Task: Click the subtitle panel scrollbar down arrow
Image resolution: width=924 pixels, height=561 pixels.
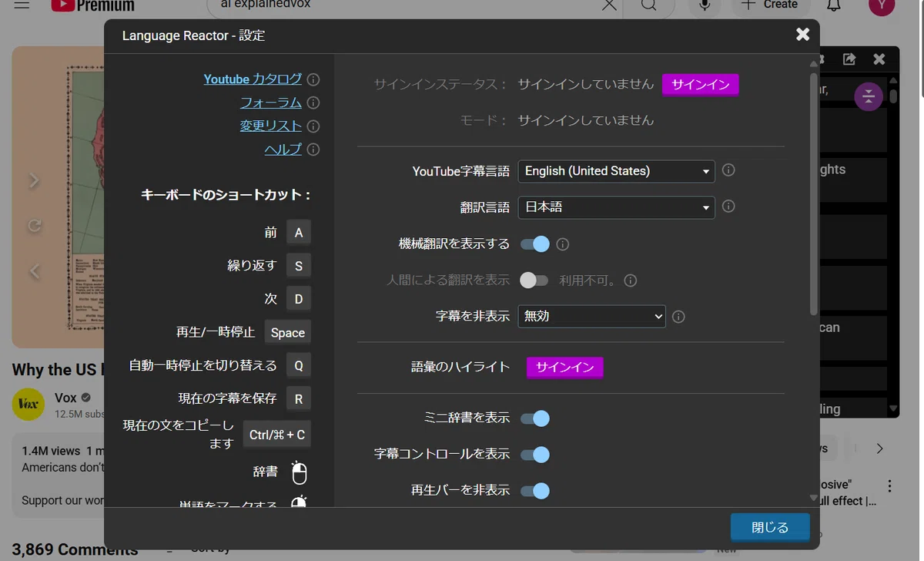Action: pyautogui.click(x=893, y=408)
